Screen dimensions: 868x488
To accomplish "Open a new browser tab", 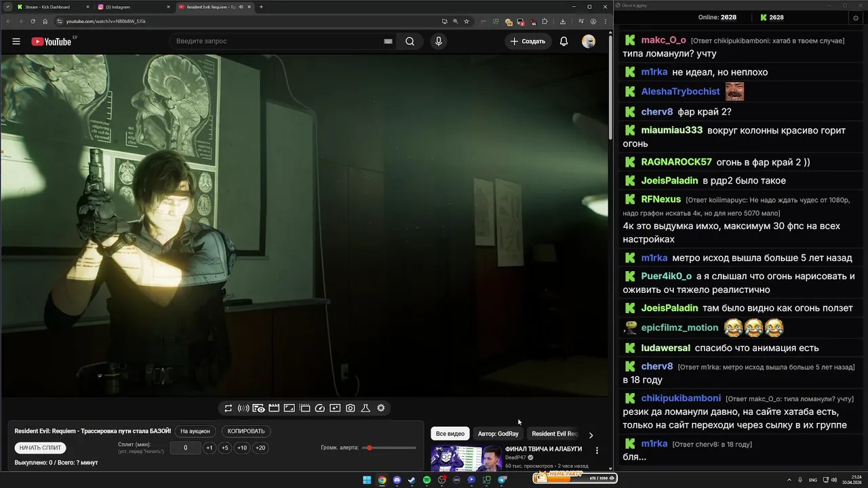I will [261, 7].
